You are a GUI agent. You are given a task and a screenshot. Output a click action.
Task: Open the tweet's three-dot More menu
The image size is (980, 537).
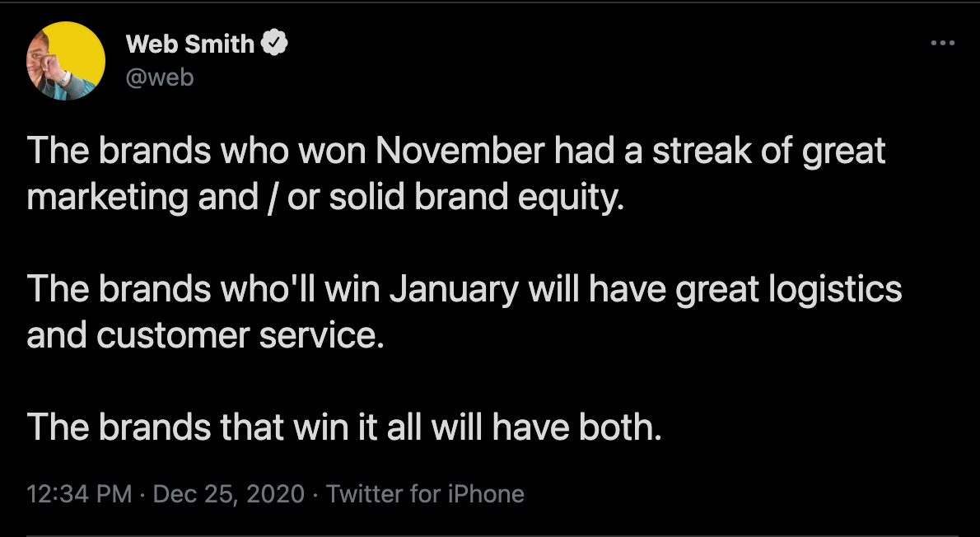tap(942, 43)
